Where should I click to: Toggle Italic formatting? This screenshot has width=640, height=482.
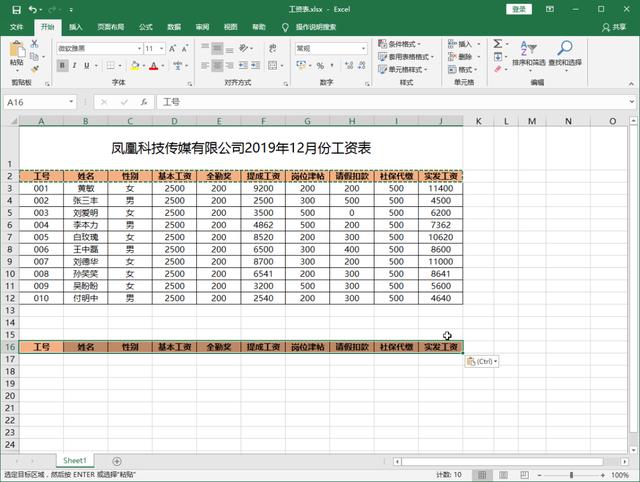pos(76,66)
